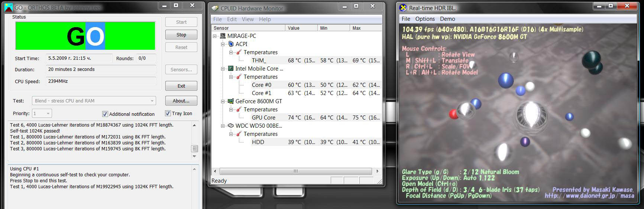Click the ACPI shield icon
The height and width of the screenshot is (209, 644).
[231, 44]
